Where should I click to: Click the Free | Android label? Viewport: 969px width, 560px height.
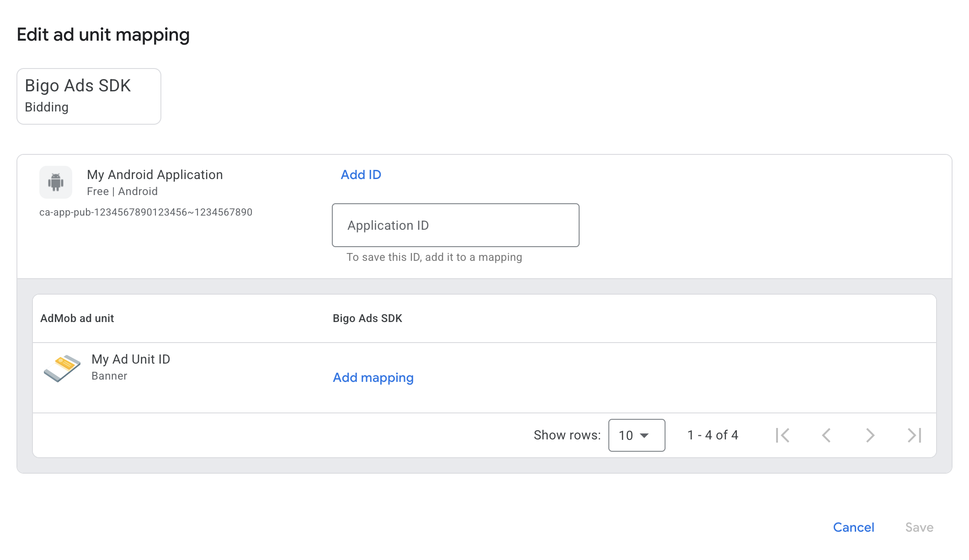tap(122, 191)
